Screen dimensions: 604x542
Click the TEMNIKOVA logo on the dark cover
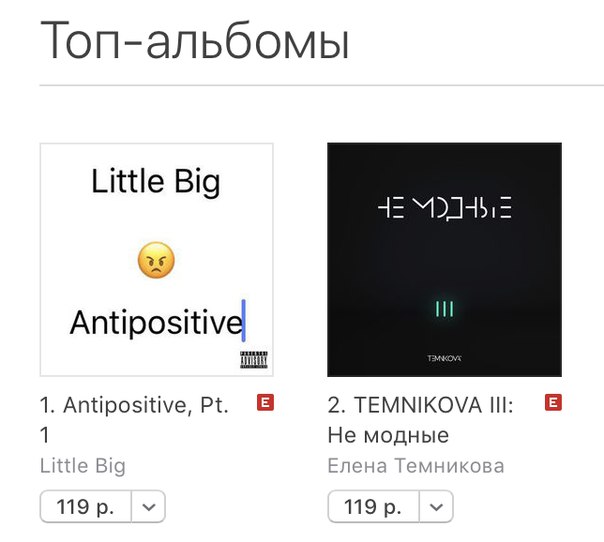(445, 358)
